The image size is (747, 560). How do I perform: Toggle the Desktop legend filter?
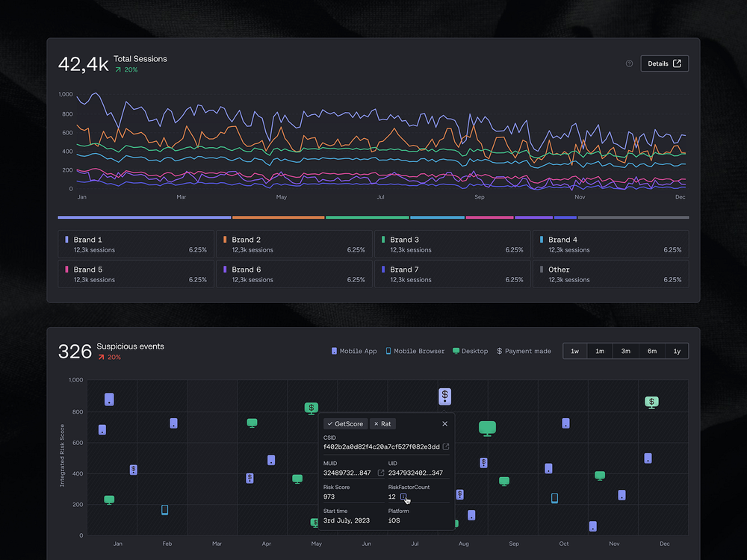[470, 351]
